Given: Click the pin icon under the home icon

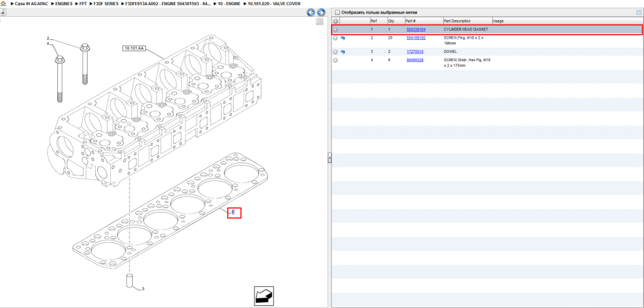Looking at the screenshot, I should pos(3,13).
